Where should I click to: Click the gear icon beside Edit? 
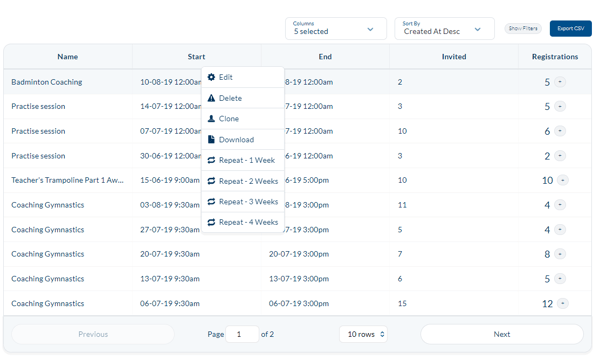[211, 77]
